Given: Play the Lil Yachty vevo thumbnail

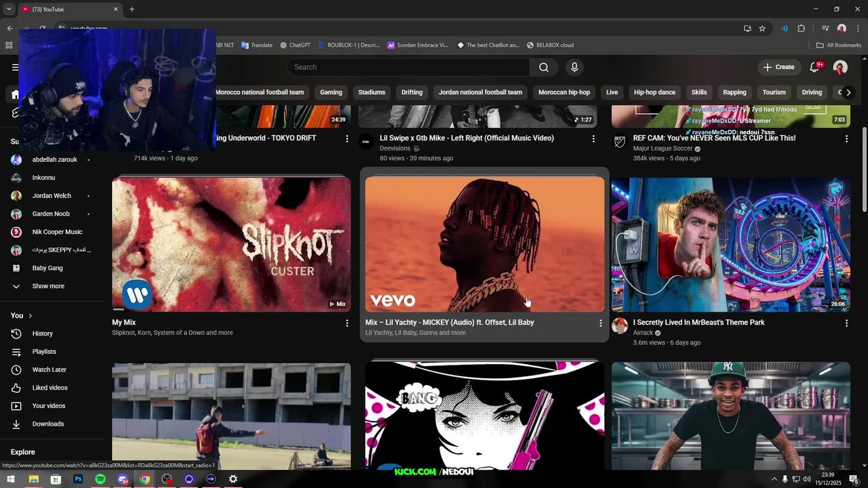Looking at the screenshot, I should 485,245.
